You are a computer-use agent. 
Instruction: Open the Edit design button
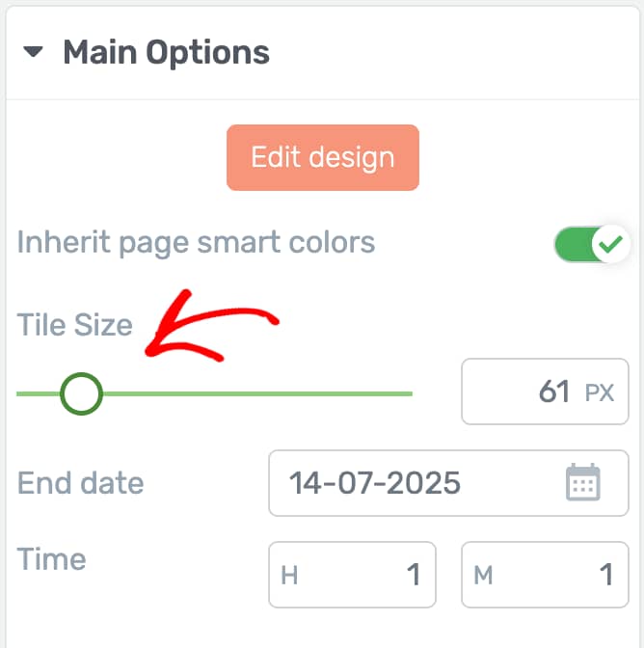pyautogui.click(x=323, y=157)
